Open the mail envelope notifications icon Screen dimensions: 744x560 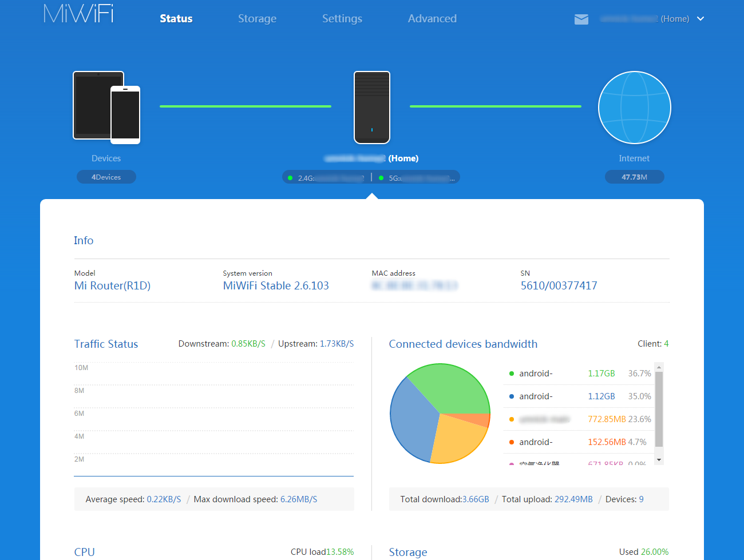pos(581,19)
